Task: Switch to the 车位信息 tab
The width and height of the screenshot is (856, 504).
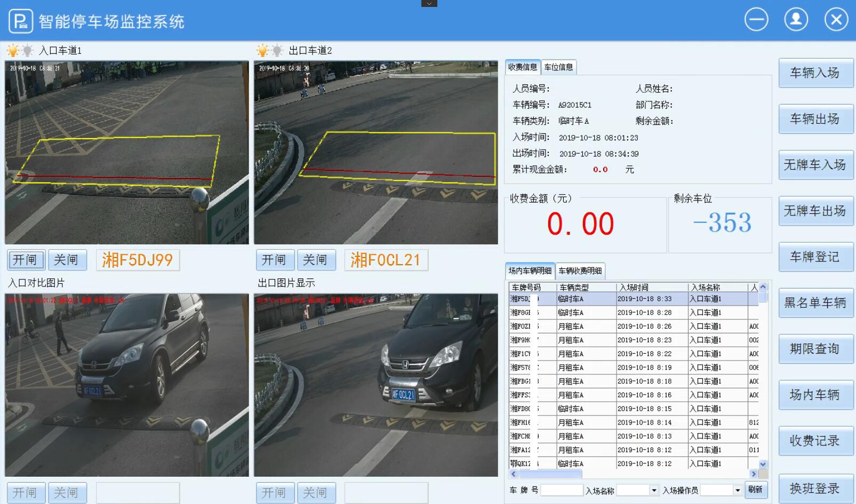Action: pos(558,67)
